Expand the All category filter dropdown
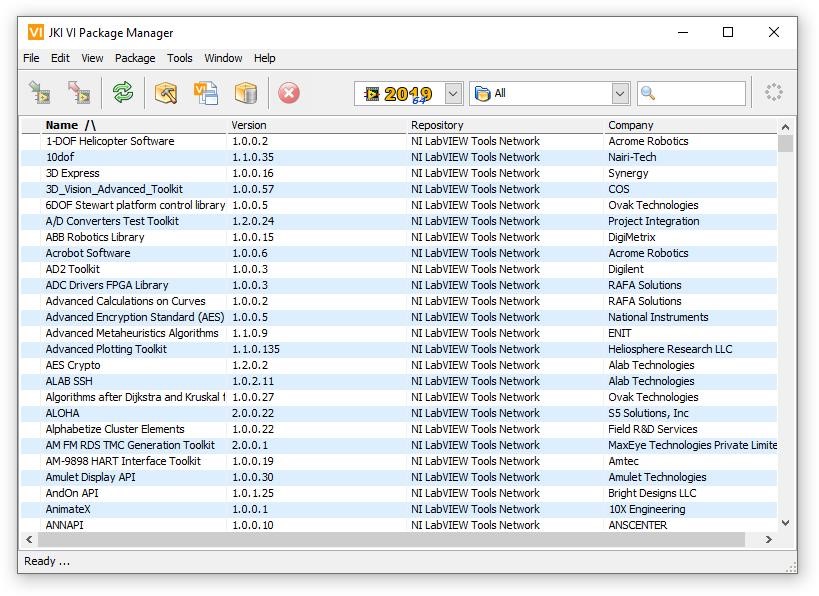The height and width of the screenshot is (596, 819). [x=619, y=93]
